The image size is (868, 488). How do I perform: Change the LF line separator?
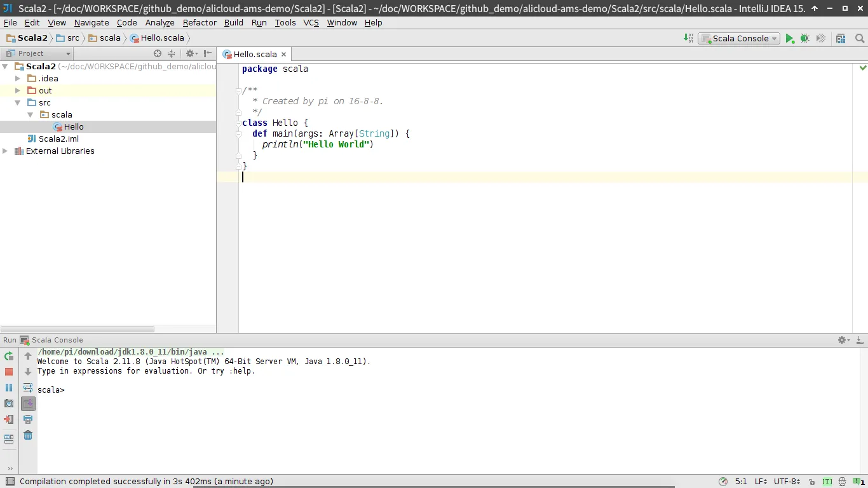point(761,482)
